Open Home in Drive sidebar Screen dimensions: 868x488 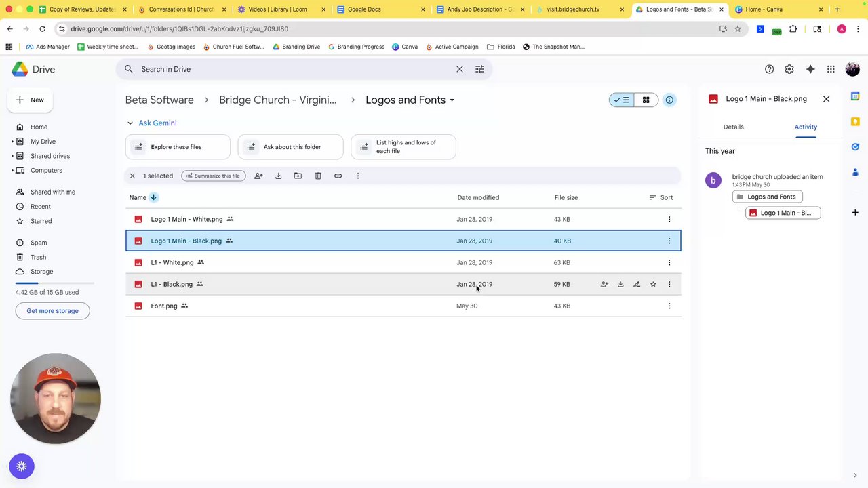39,127
